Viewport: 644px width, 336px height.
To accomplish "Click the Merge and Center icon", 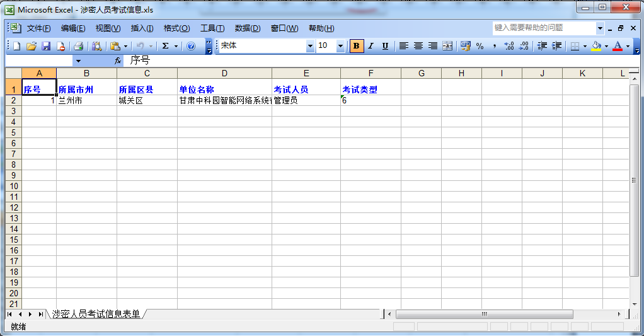I will pos(447,46).
